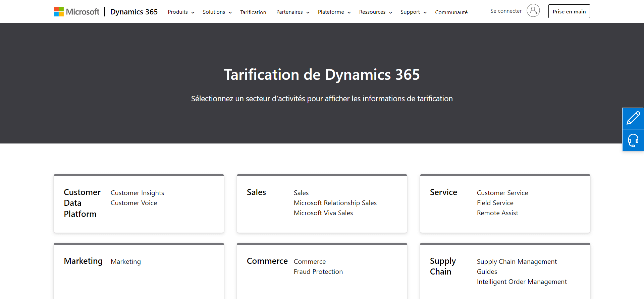This screenshot has height=299, width=644.
Task: Open the Customer Voice link
Action: pos(134,203)
